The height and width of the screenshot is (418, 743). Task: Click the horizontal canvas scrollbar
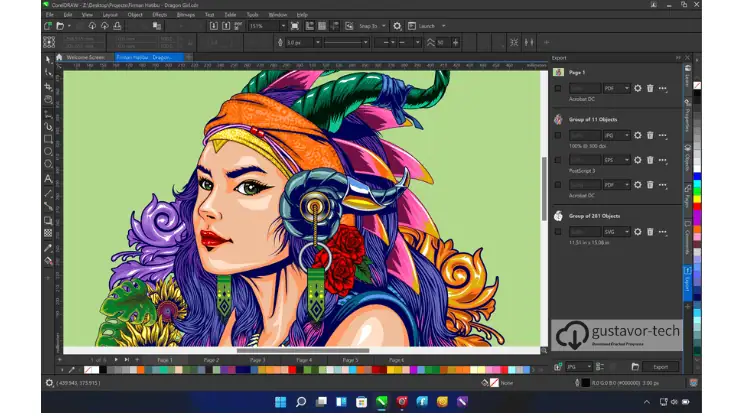click(x=303, y=351)
